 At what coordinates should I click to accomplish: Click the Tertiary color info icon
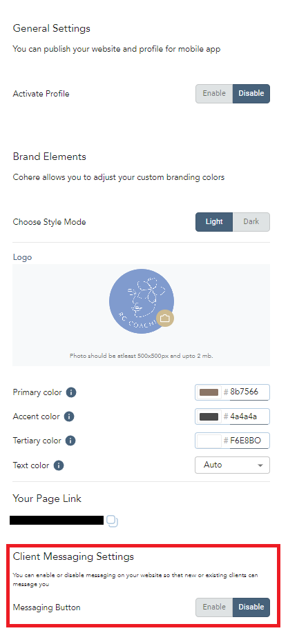[70, 441]
